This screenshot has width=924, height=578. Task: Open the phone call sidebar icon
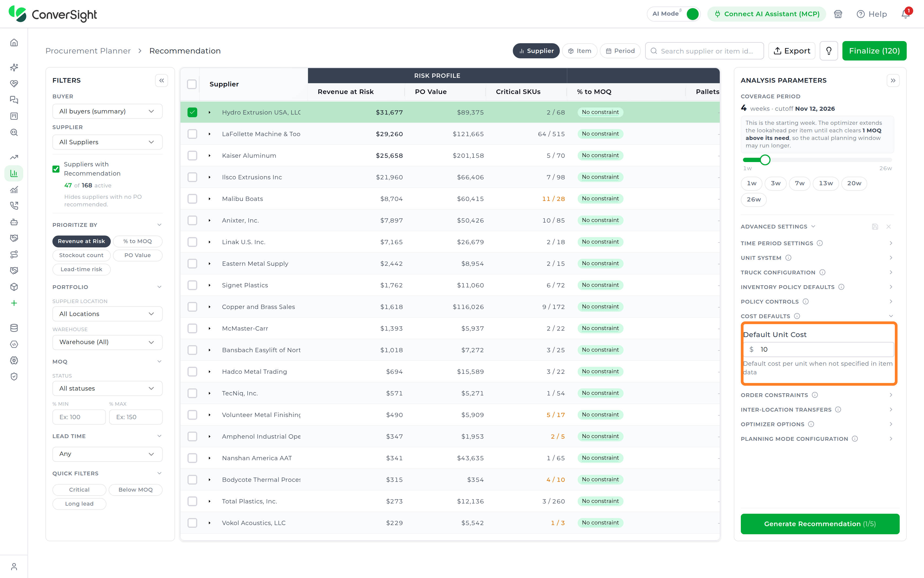pos(14,206)
